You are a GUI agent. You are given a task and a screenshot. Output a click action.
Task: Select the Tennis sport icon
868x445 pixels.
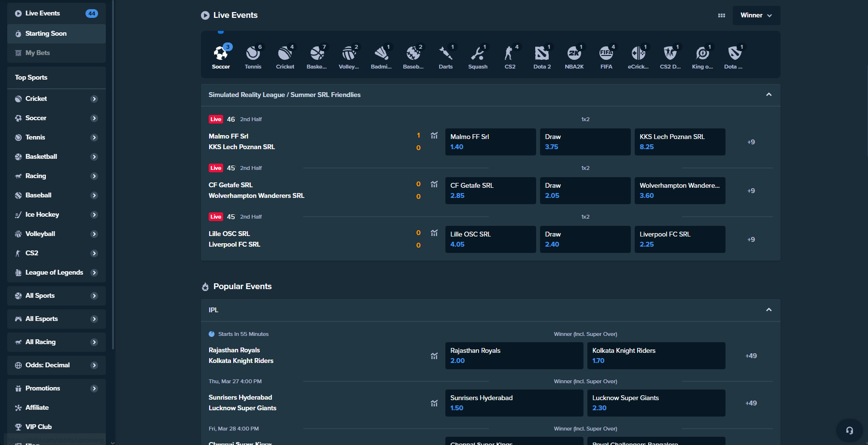pyautogui.click(x=253, y=57)
